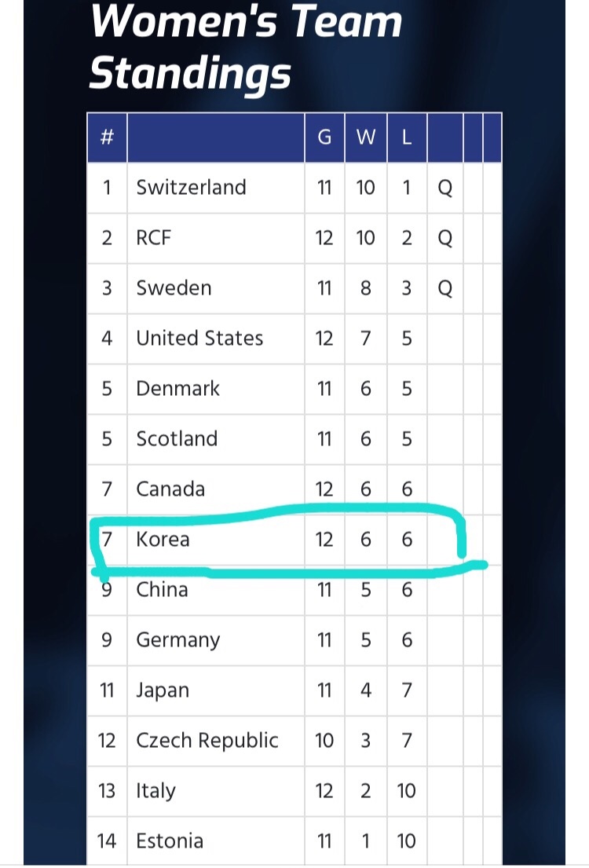Click the L column header

406,137
